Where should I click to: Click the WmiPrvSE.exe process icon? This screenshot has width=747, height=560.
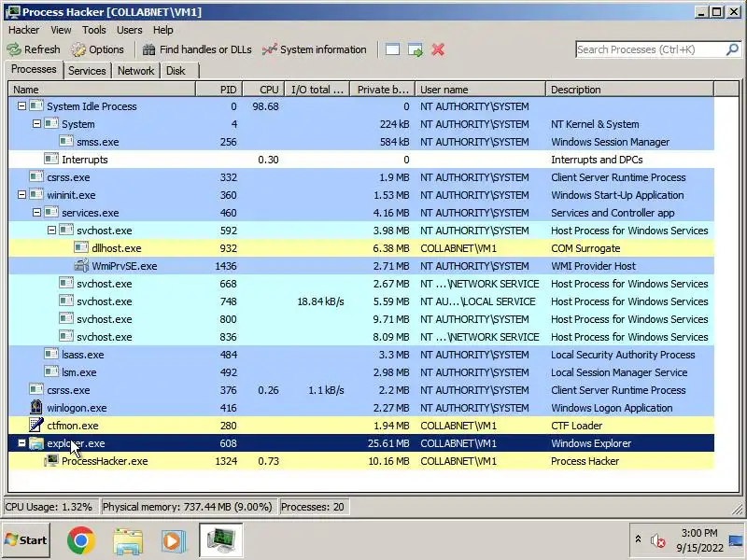click(x=81, y=265)
